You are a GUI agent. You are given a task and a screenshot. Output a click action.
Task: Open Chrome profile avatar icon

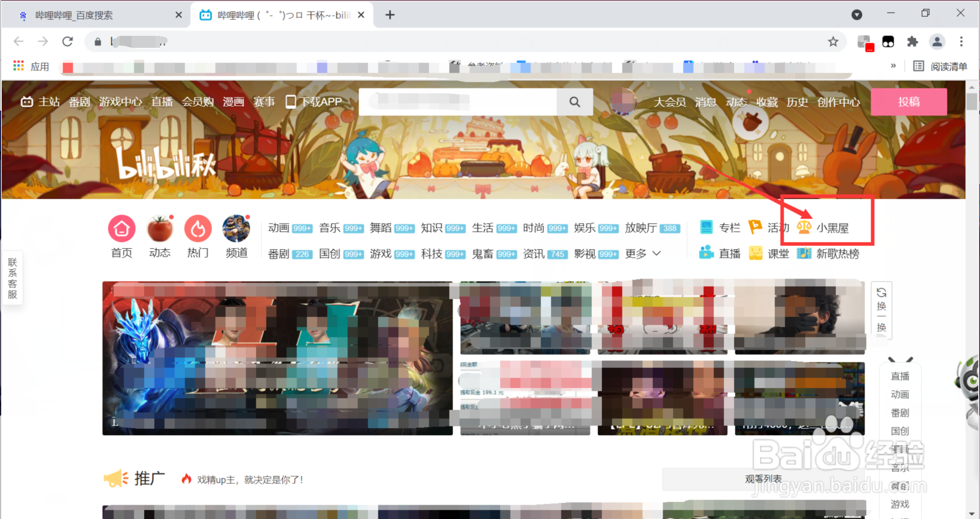[x=937, y=41]
